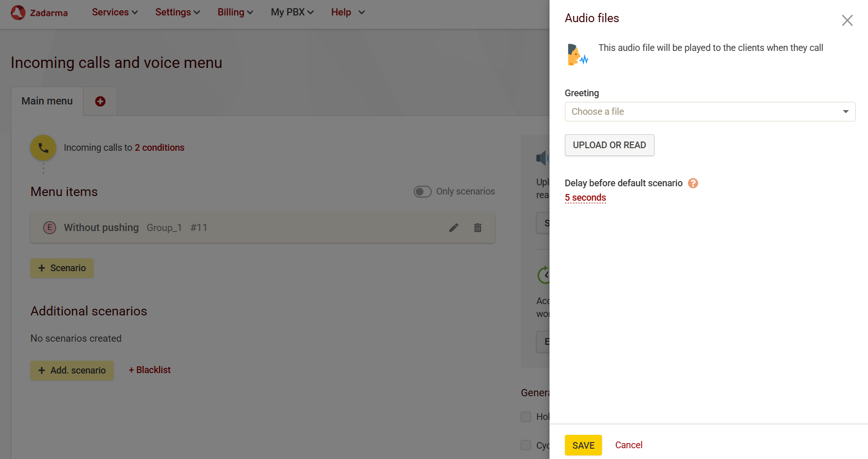The width and height of the screenshot is (868, 459).
Task: Add a new menu tab with plus icon
Action: pos(100,101)
